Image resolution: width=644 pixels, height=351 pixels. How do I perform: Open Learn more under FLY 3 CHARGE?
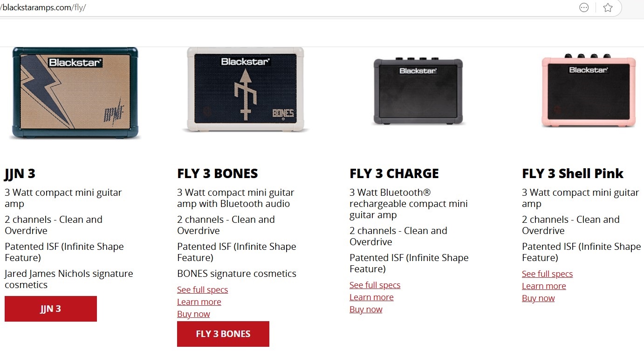pos(371,297)
